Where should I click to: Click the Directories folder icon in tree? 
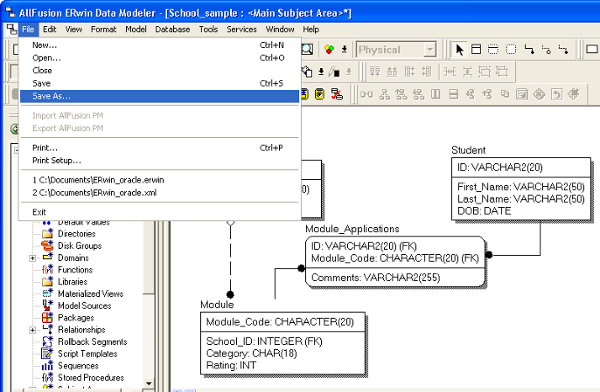tap(47, 234)
